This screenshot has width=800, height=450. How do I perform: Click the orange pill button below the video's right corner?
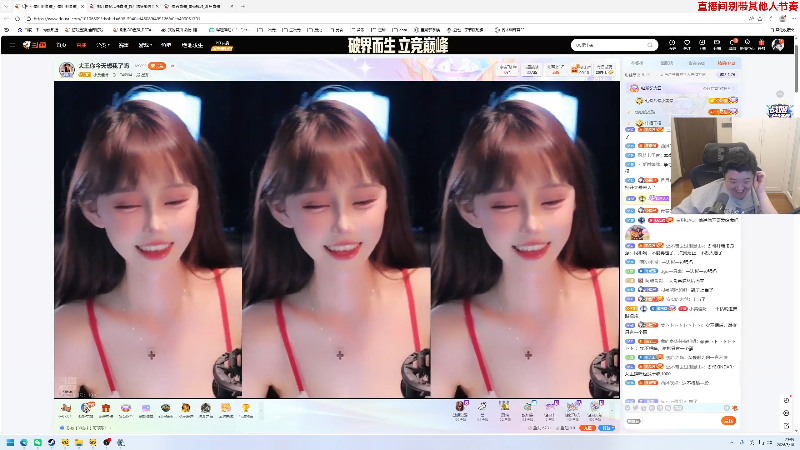point(588,428)
